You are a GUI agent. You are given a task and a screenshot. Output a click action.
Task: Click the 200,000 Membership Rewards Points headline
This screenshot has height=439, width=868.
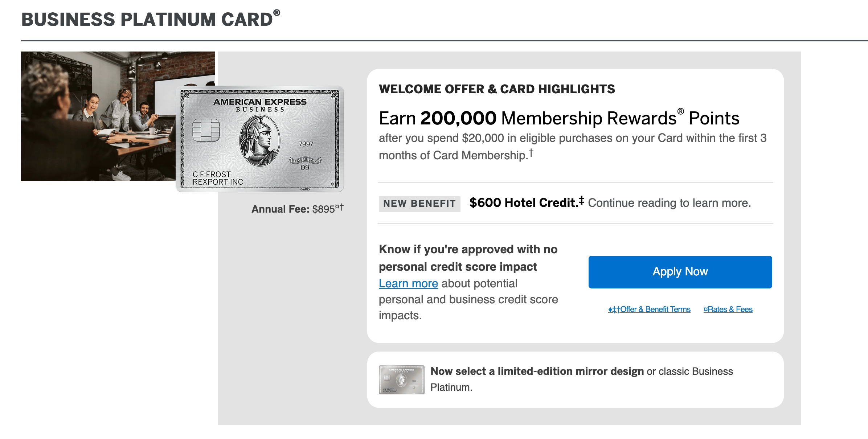coord(559,118)
